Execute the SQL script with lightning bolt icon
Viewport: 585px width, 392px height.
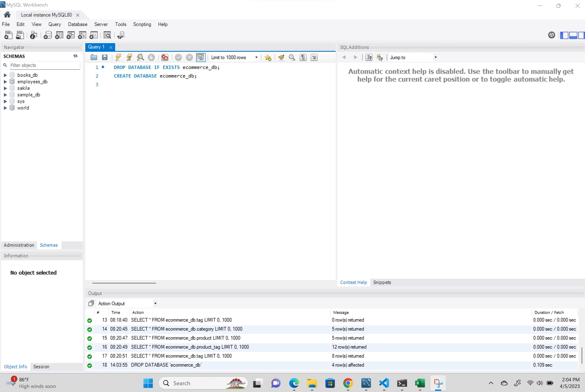(118, 57)
